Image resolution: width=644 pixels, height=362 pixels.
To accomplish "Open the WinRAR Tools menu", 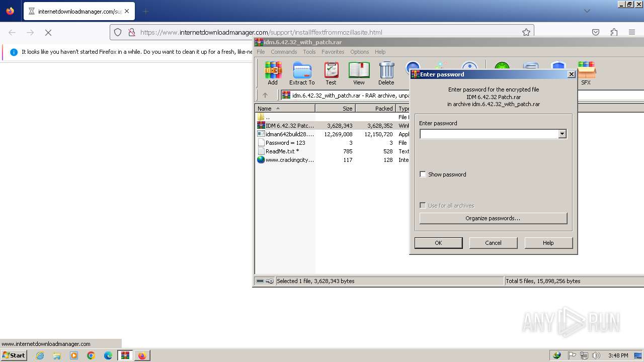I will (309, 52).
